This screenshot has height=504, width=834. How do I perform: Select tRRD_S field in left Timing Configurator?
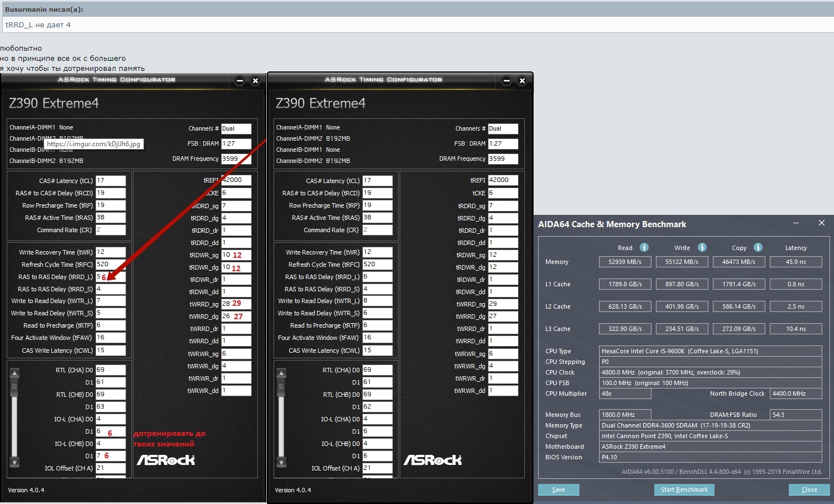click(111, 289)
